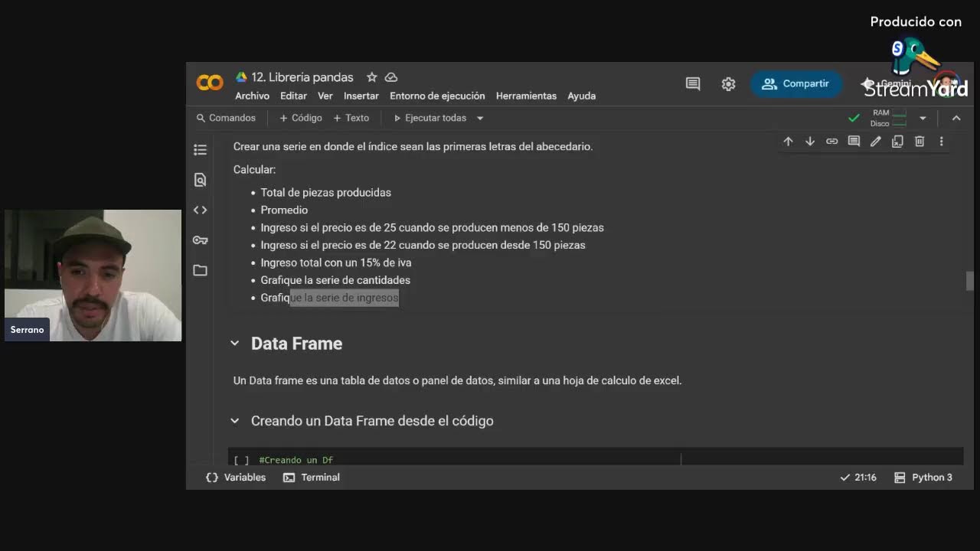Screen dimensions: 980x551
Task: Open the Herramientas menu
Action: pyautogui.click(x=526, y=96)
